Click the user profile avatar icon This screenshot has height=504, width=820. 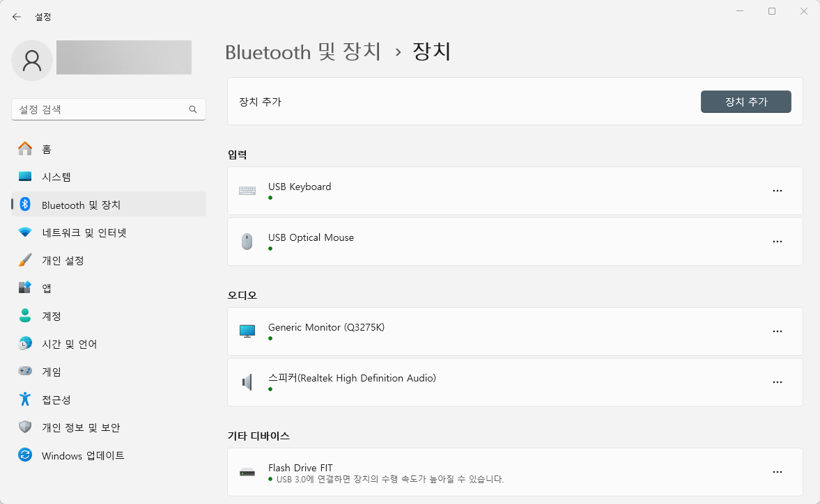point(32,61)
